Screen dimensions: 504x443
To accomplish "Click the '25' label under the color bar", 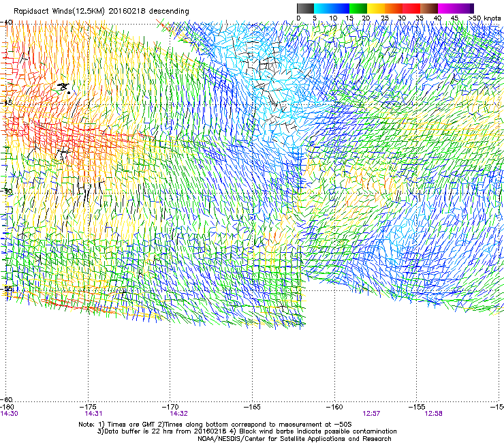I will [385, 18].
